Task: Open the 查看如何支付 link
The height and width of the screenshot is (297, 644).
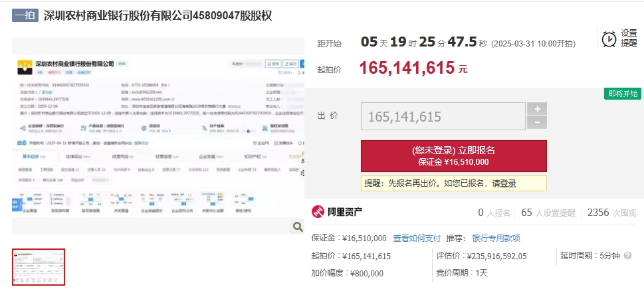Action: [x=417, y=239]
